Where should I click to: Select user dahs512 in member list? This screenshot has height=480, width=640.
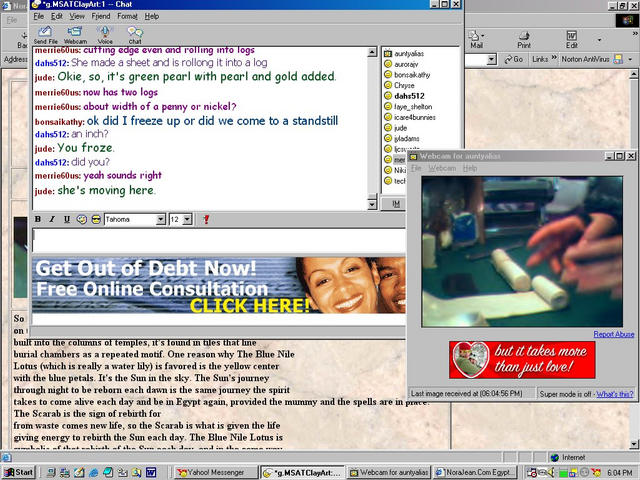[x=404, y=96]
